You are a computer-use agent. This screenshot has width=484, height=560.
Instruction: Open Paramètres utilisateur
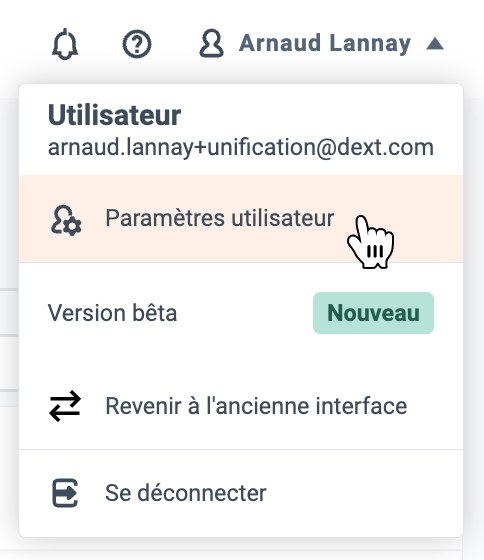241,219
